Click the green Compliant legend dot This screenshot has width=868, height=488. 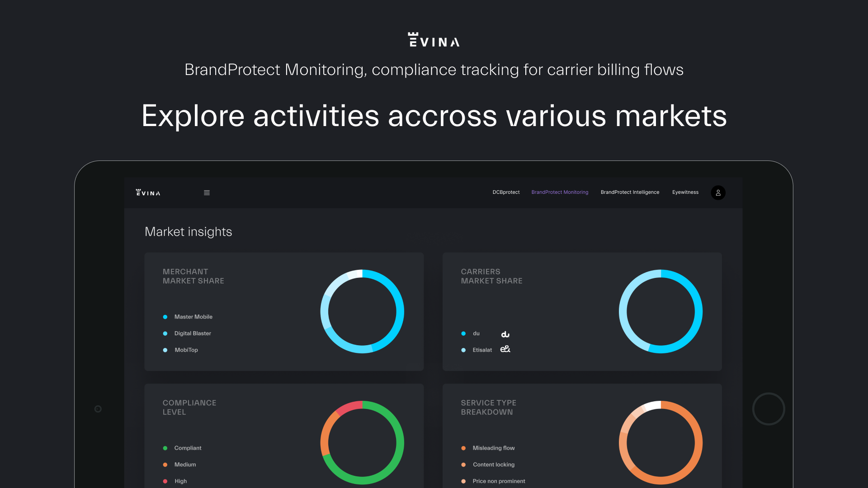tap(165, 448)
